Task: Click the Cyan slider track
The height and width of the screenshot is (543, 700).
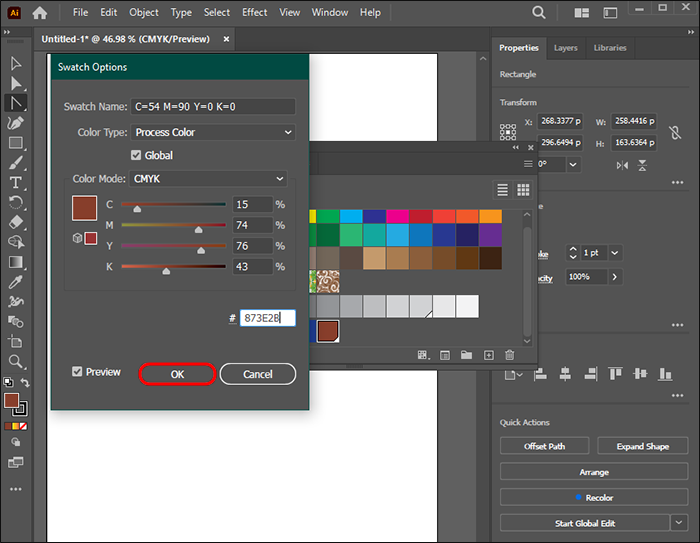Action: 173,205
